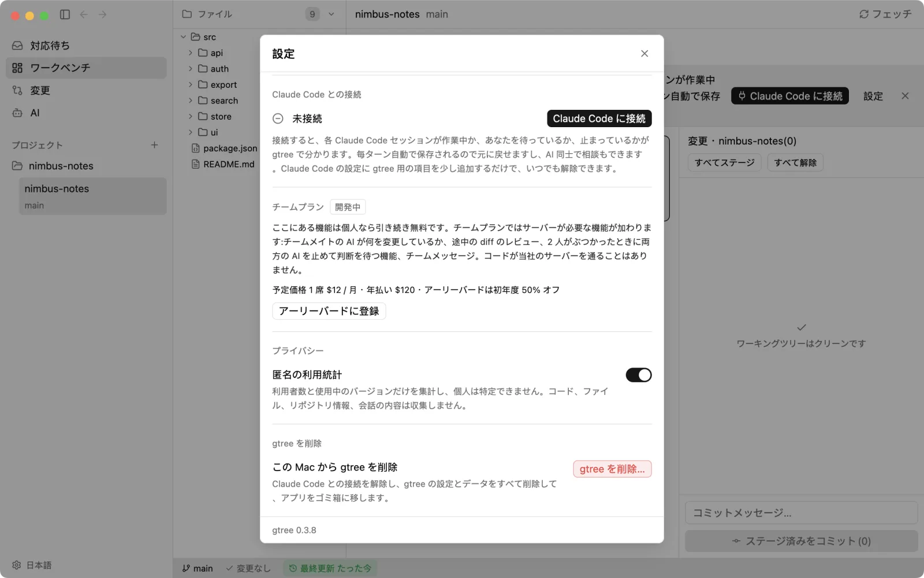Expand the ui folder
Viewport: 924px width, 578px height.
point(191,132)
